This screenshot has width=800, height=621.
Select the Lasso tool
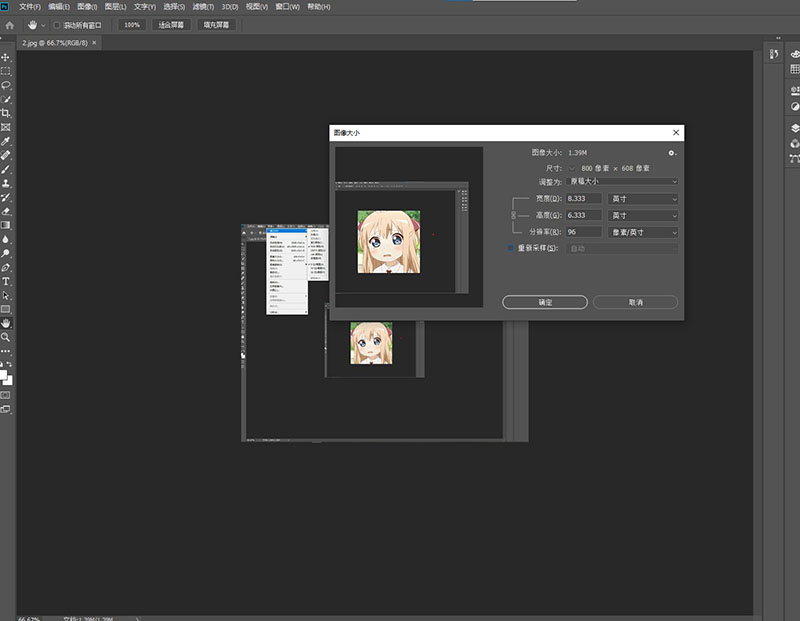(6, 86)
